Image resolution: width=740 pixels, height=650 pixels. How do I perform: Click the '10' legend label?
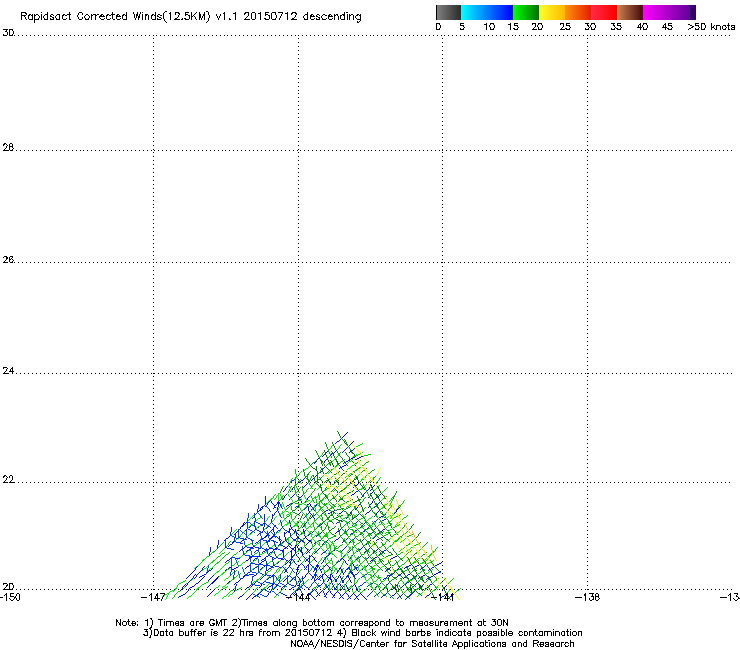coord(489,27)
